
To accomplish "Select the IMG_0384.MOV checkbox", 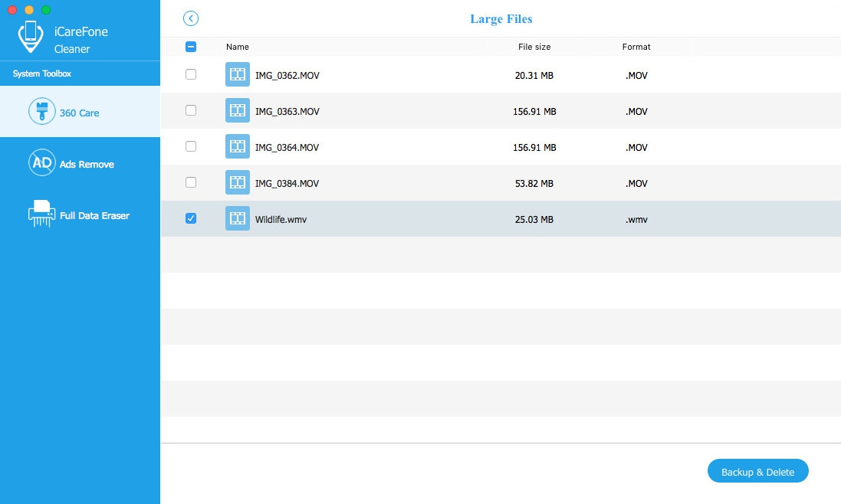I will click(190, 182).
